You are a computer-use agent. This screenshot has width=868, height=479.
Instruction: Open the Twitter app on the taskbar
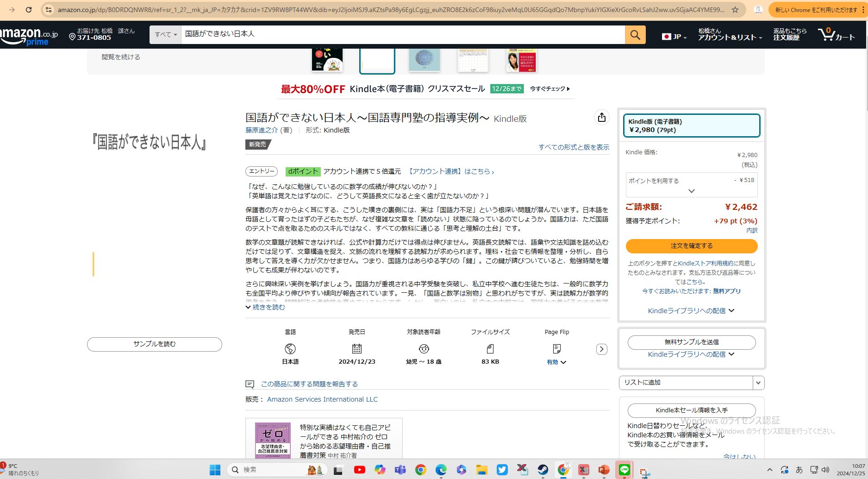point(502,470)
